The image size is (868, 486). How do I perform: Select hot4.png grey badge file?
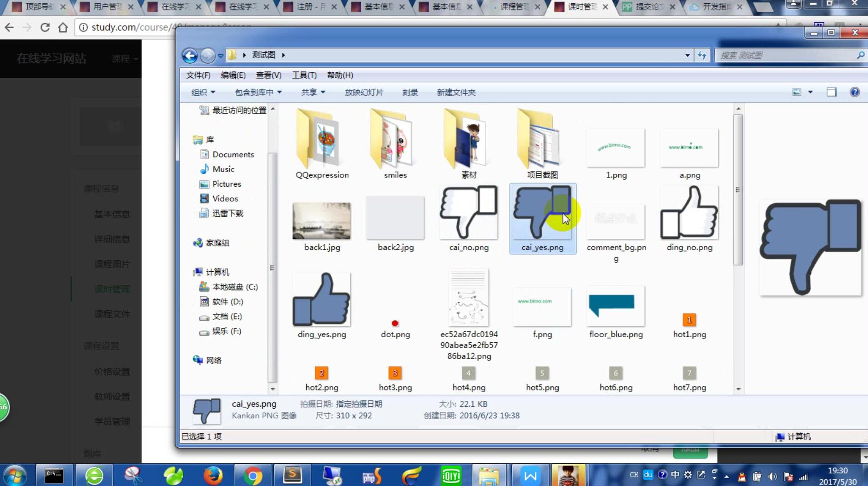tap(469, 373)
